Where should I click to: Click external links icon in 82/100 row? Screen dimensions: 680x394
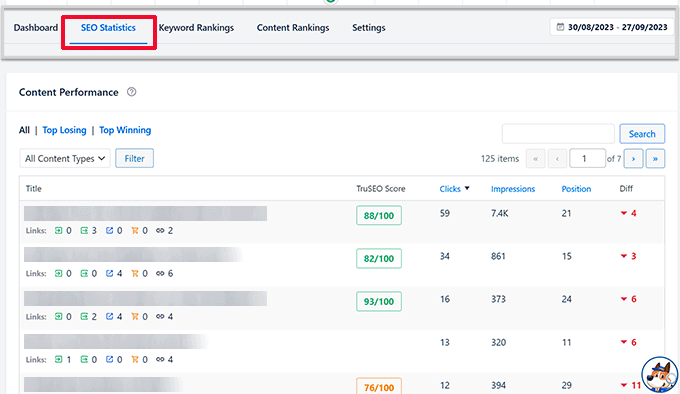click(x=109, y=274)
